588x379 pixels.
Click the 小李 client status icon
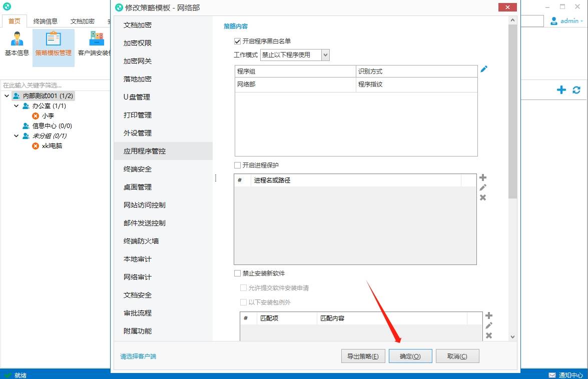pos(36,116)
